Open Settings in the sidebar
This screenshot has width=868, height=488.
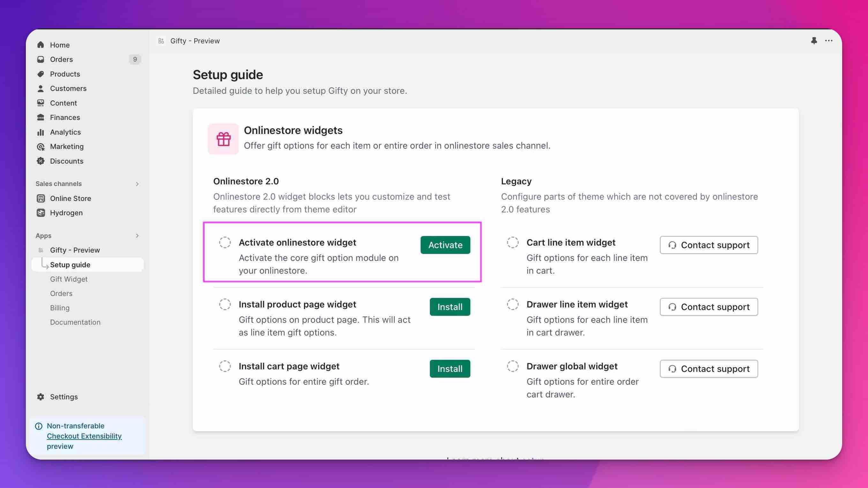click(x=88, y=397)
